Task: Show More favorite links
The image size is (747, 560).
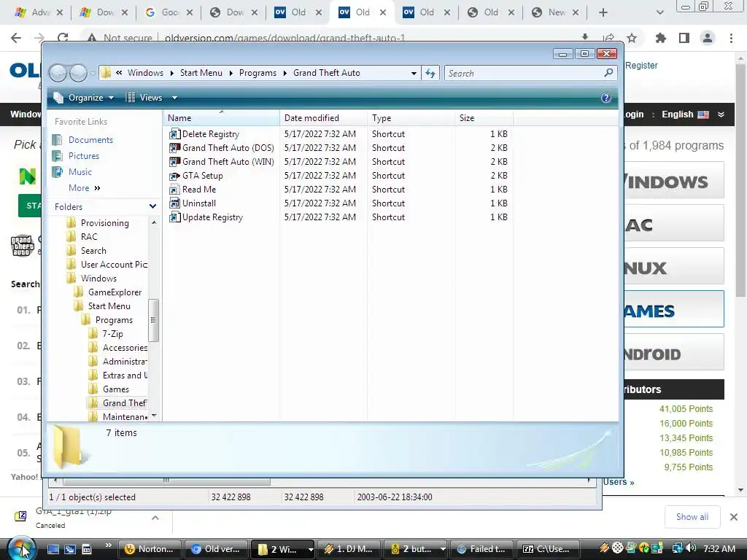Action: tap(85, 188)
